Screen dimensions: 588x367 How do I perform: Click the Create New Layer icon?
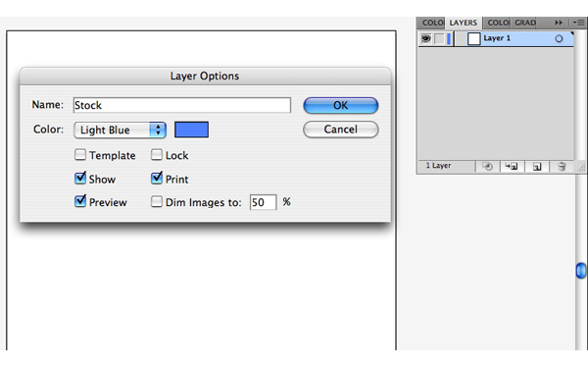click(x=537, y=166)
